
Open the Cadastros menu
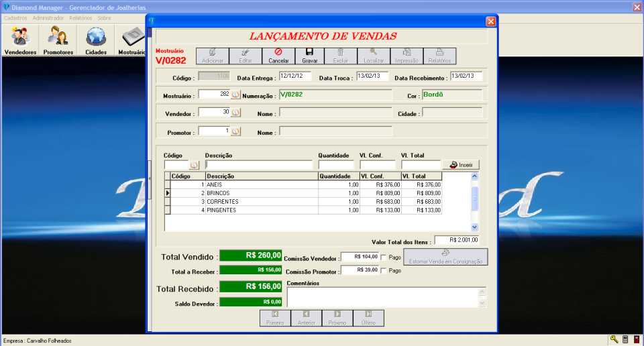click(x=15, y=17)
